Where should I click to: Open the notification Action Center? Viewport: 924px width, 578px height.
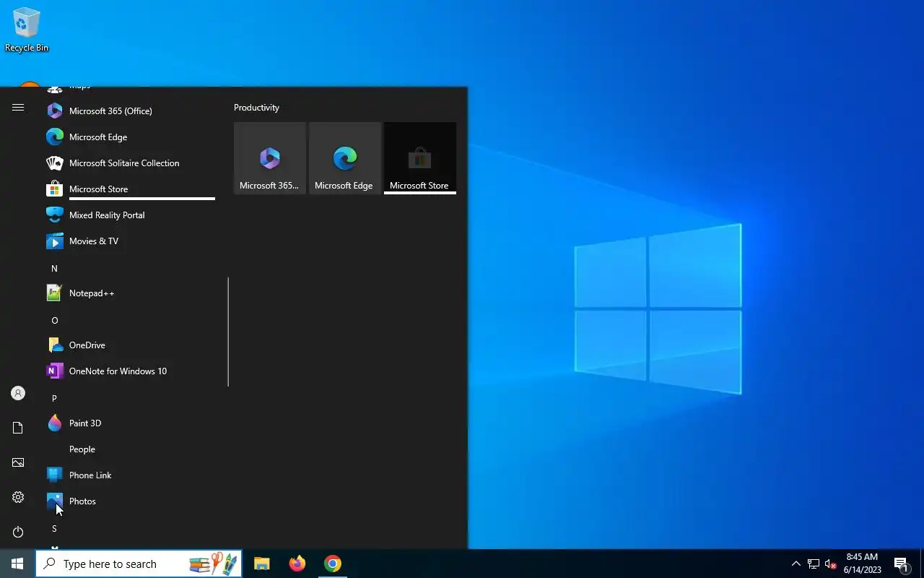pyautogui.click(x=901, y=564)
